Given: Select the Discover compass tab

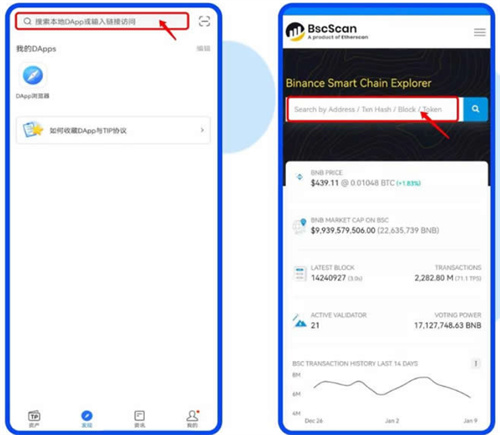Looking at the screenshot, I should (x=87, y=416).
